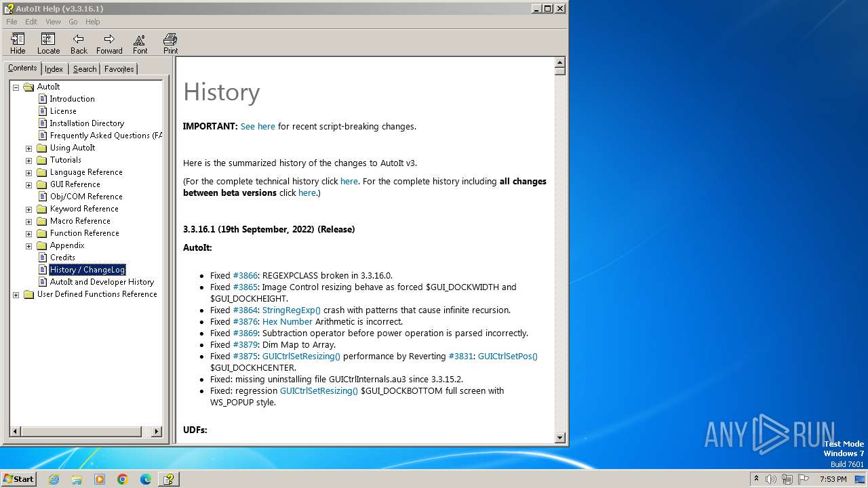Screen dimensions: 868x488
Task: Click the Action Center flag icon
Action: pos(804,479)
